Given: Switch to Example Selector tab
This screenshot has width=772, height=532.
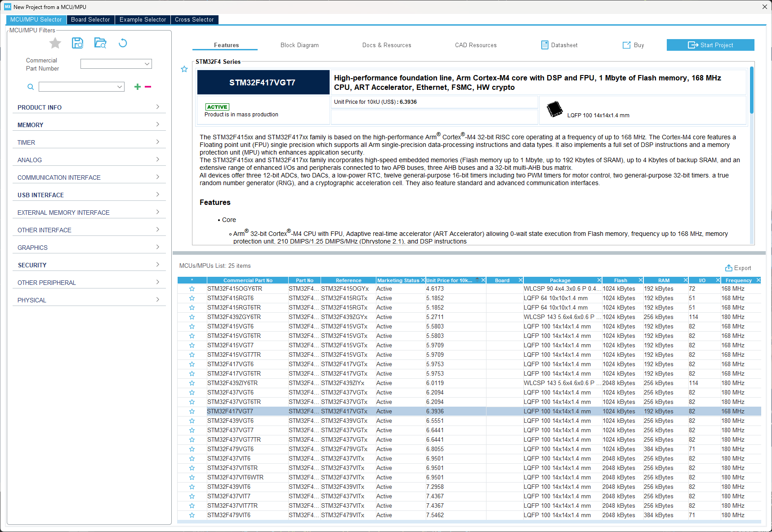Looking at the screenshot, I should pos(143,20).
